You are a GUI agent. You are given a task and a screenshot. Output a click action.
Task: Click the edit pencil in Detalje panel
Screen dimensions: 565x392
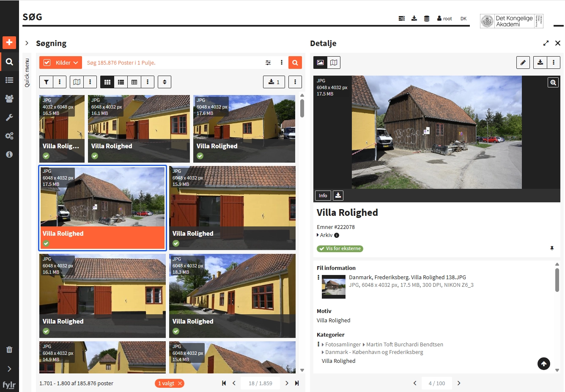point(523,63)
